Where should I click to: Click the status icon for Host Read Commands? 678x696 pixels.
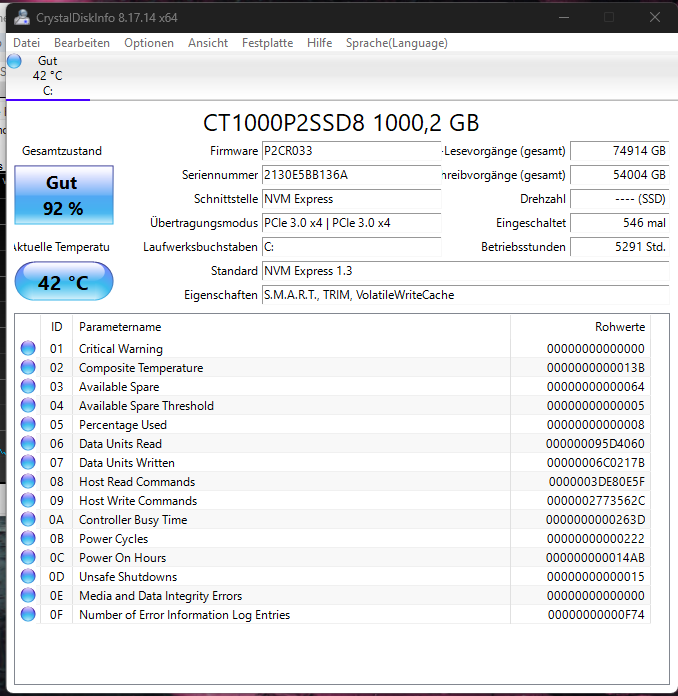(x=28, y=482)
